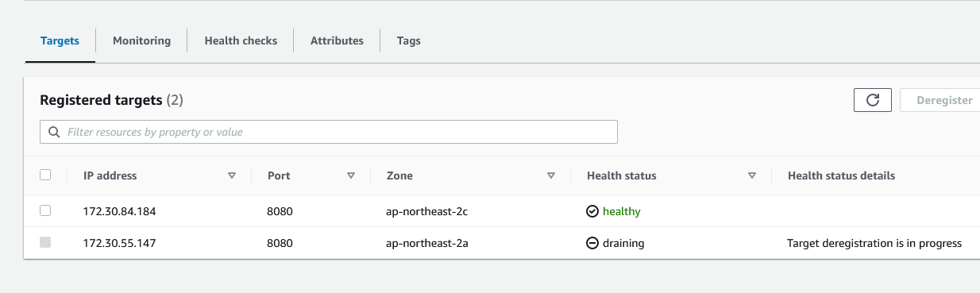Sort by IP address column arrow
This screenshot has width=980, height=293.
pos(232,175)
